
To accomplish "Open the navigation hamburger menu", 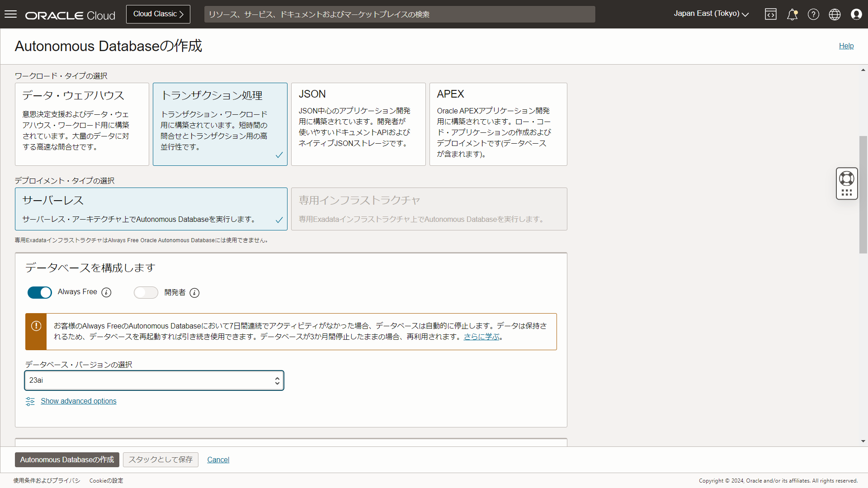I will (11, 14).
